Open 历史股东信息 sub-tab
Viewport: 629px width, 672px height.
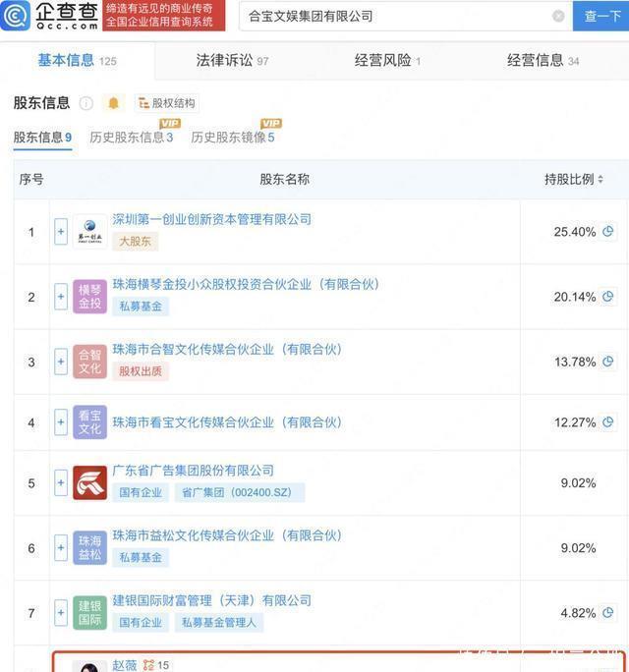click(x=131, y=138)
